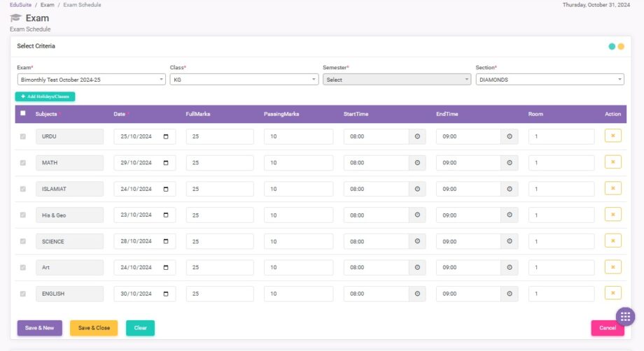Click the yellow circle in the panel header
The width and height of the screenshot is (644, 351).
[621, 47]
